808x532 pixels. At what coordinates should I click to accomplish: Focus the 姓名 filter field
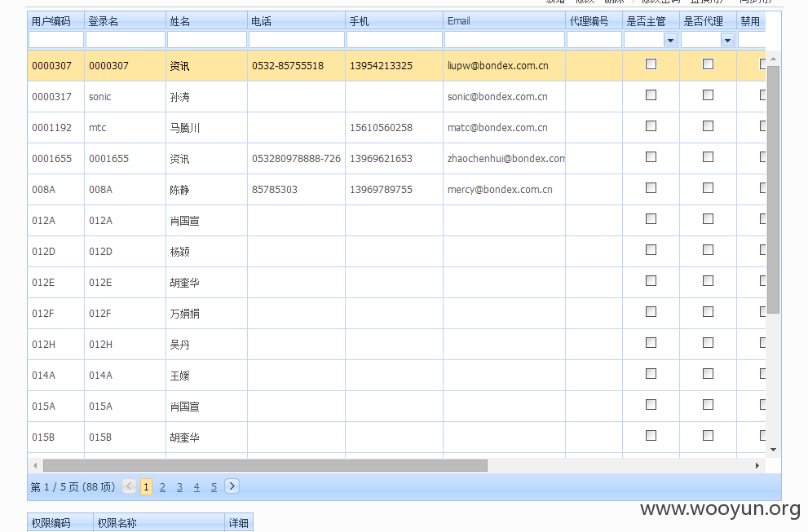click(x=206, y=40)
